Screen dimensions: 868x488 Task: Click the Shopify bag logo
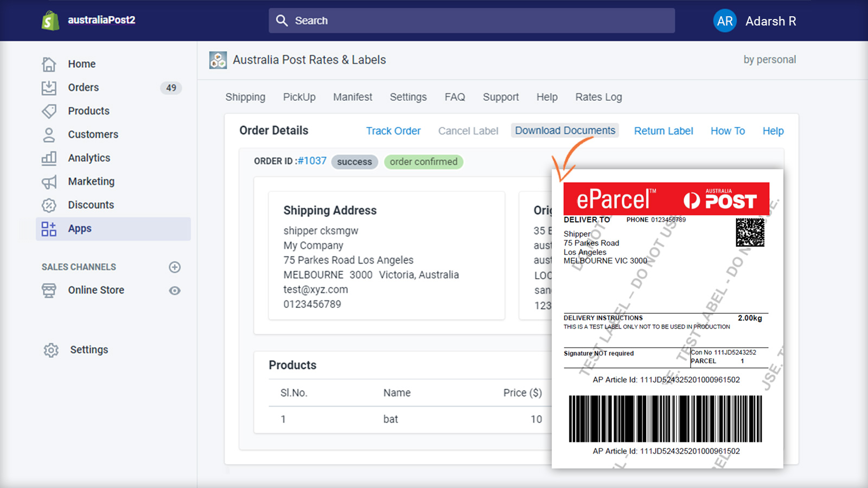pyautogui.click(x=50, y=21)
